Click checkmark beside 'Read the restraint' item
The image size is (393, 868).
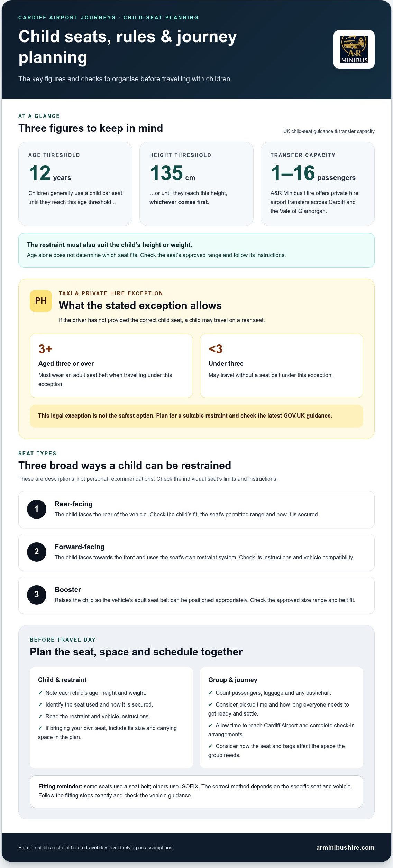point(40,716)
